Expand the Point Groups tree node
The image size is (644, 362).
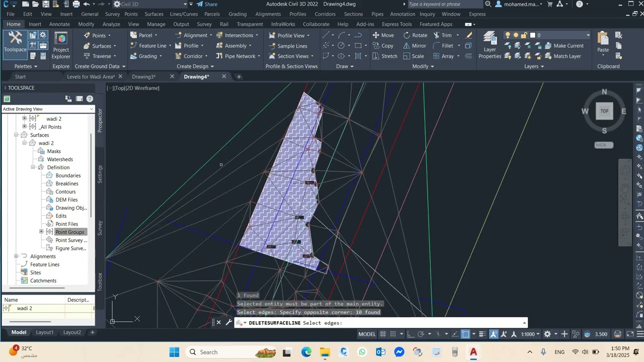[x=41, y=232]
